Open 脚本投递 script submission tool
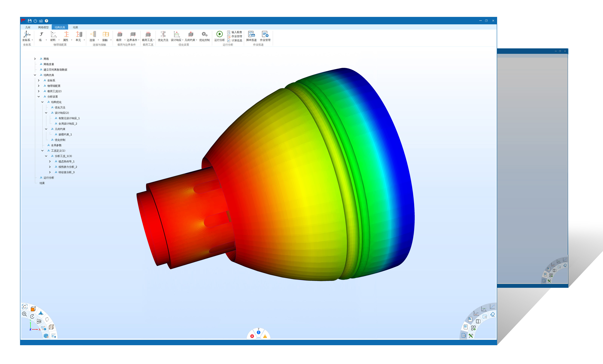 coord(251,34)
